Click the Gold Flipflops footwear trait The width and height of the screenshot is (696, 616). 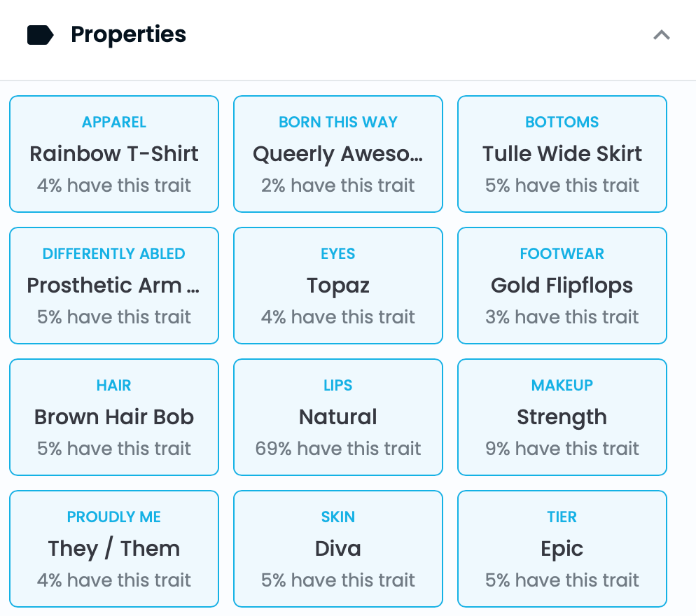point(562,286)
